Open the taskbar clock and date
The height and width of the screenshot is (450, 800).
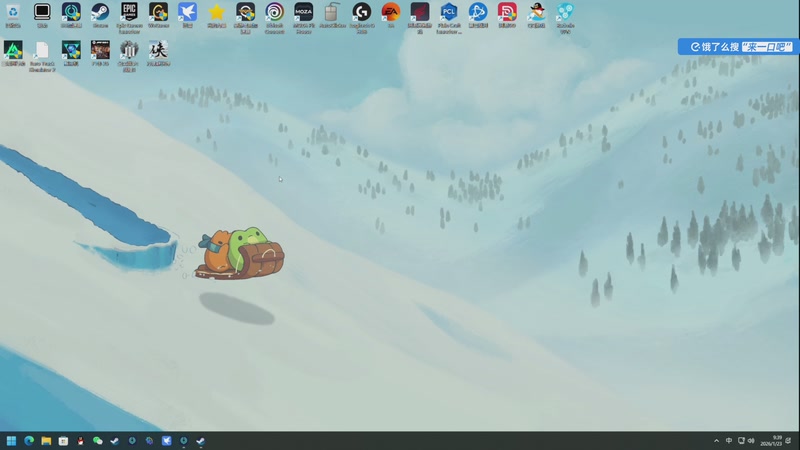(771, 441)
